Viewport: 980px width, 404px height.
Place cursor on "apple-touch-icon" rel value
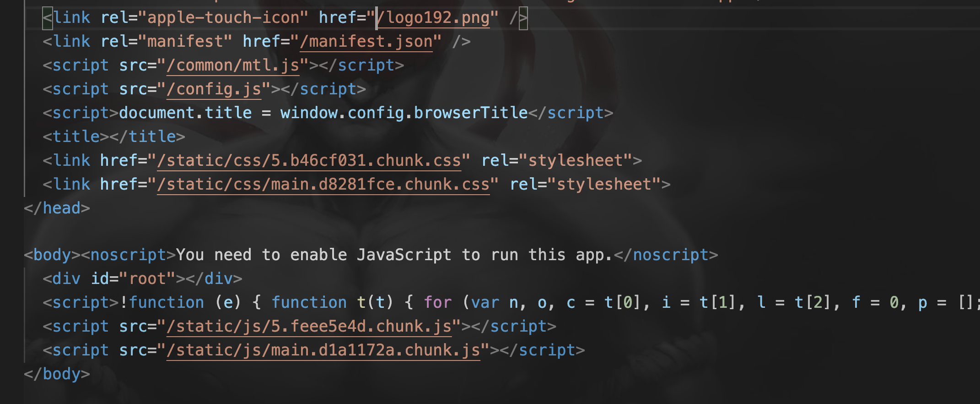(223, 18)
